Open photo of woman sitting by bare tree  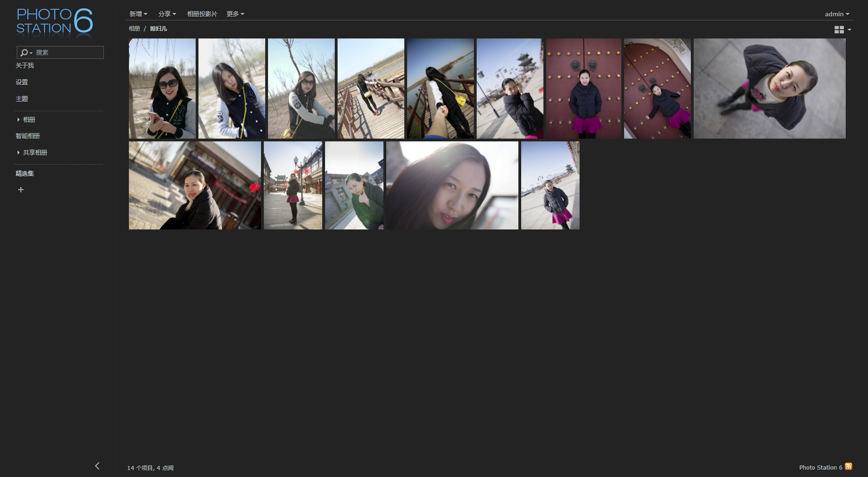(x=301, y=89)
